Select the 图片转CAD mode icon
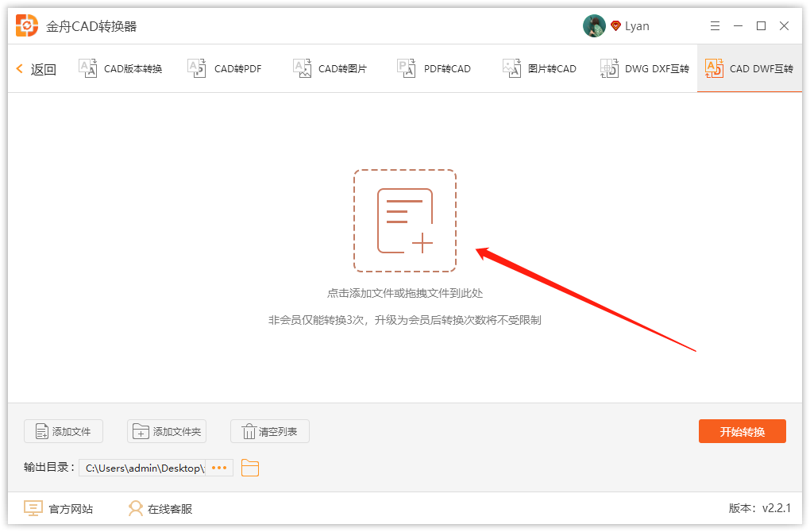Screen dimensions: 810x532 (x=511, y=68)
